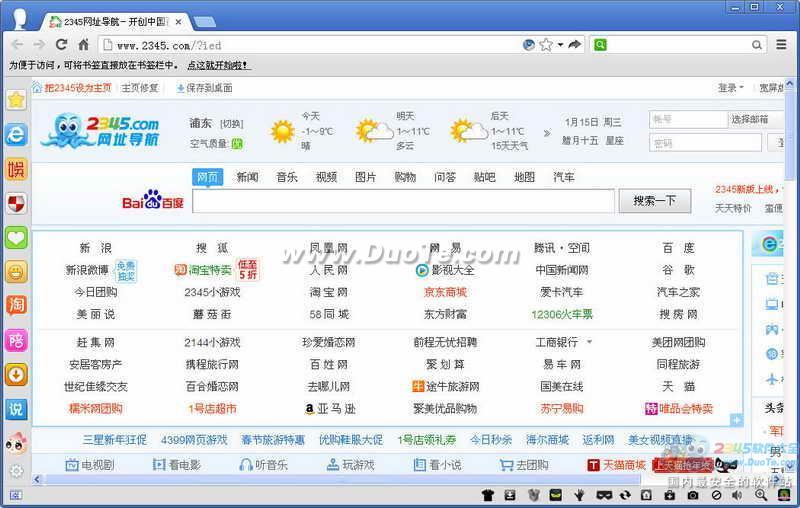Select the 图片 search tab
Screen dimensions: 800x508
click(x=365, y=177)
